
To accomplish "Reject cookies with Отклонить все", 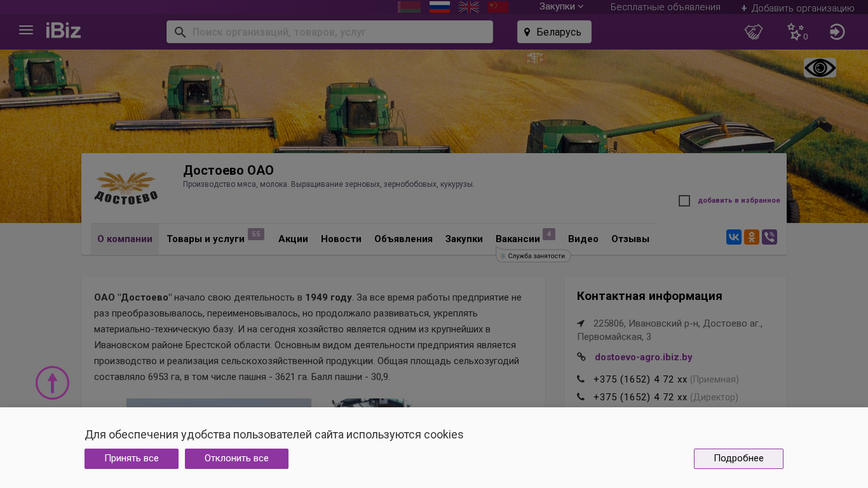I will tap(236, 459).
